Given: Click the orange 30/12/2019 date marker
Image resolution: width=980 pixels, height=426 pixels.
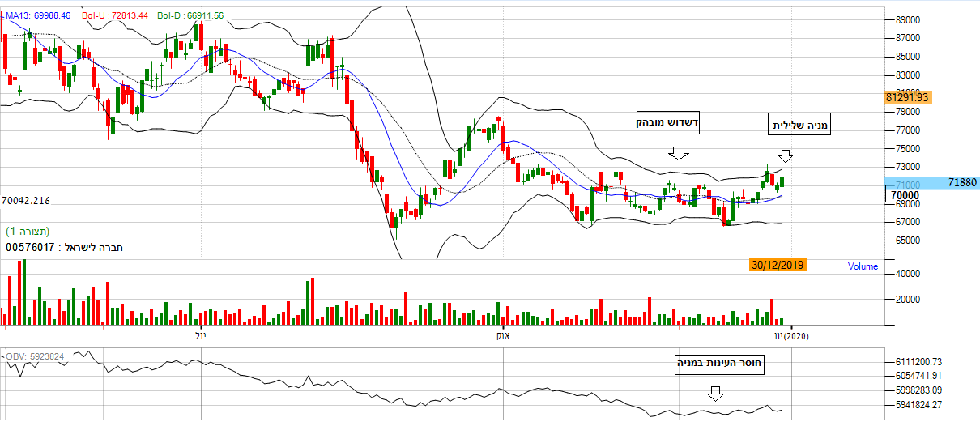Looking at the screenshot, I should coord(778,265).
